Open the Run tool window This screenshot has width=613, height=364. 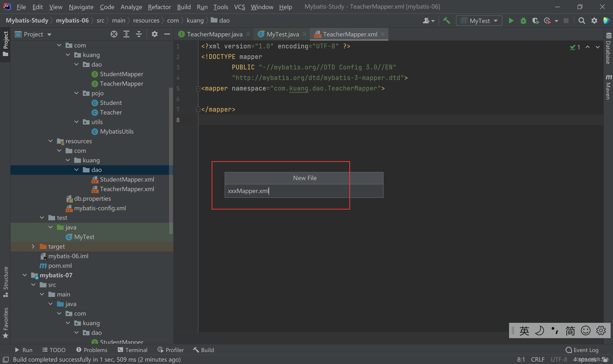(x=23, y=350)
